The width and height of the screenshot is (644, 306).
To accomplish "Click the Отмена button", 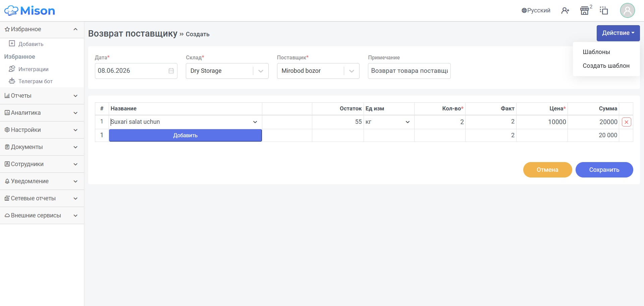I will [547, 170].
